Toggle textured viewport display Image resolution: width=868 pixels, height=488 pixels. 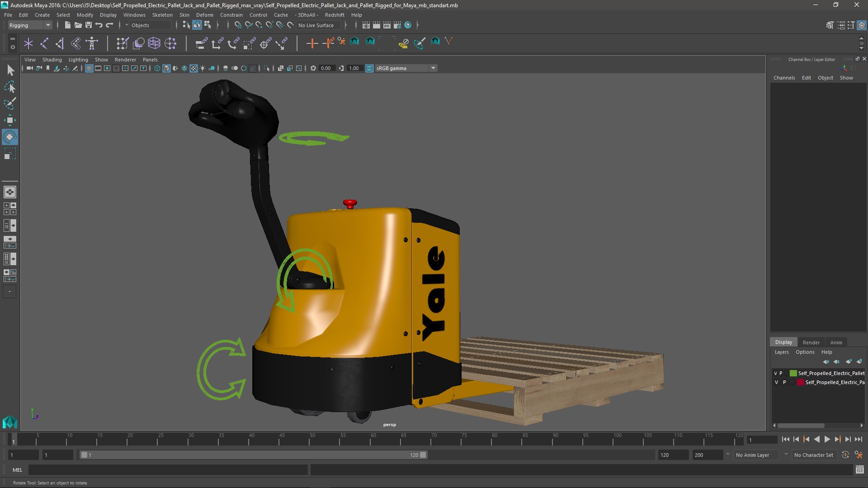(x=193, y=68)
